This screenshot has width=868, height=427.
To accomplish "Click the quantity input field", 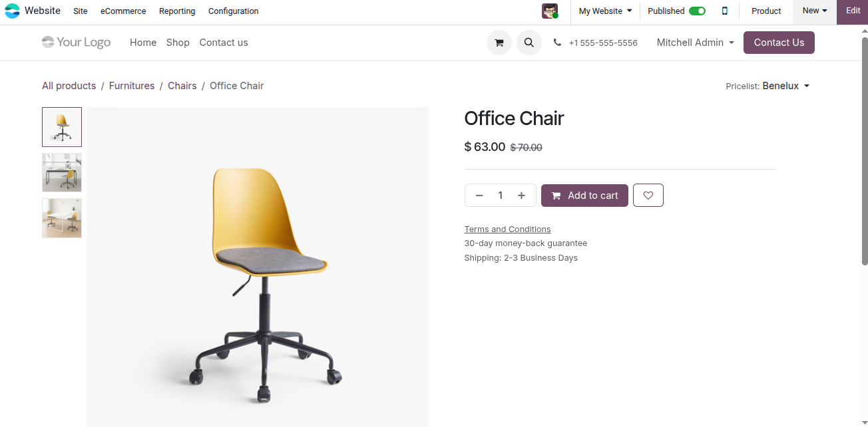I will click(501, 196).
